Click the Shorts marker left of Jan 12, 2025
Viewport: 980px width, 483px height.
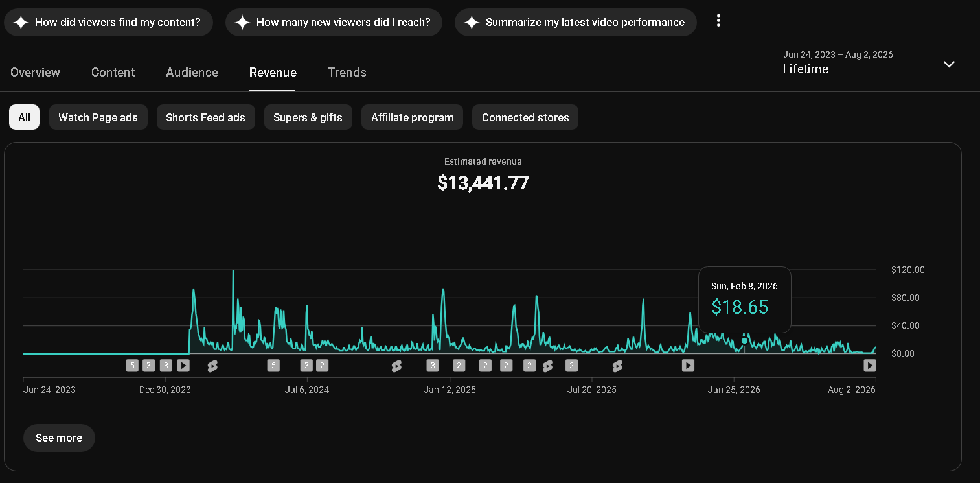396,366
